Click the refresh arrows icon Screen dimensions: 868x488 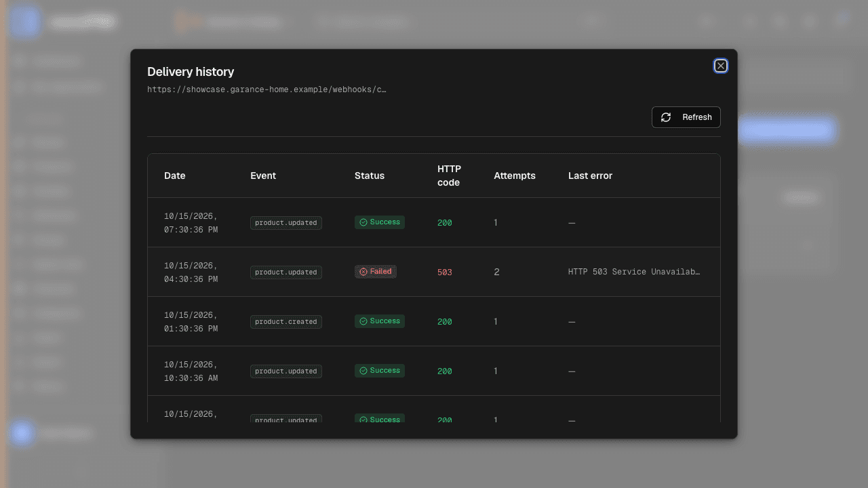[666, 117]
